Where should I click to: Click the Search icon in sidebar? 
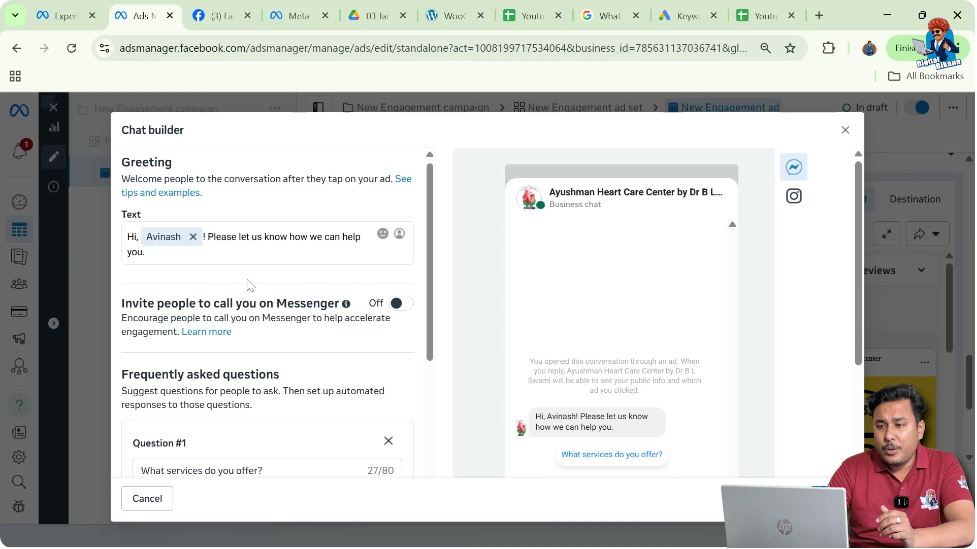point(19,482)
